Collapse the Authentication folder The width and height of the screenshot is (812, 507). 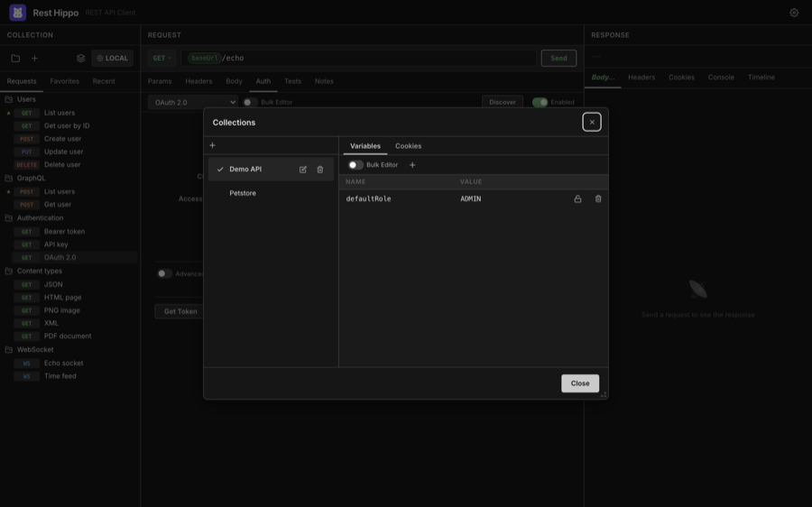point(40,218)
